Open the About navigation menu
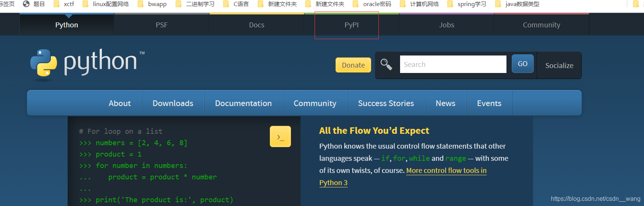 coord(120,103)
